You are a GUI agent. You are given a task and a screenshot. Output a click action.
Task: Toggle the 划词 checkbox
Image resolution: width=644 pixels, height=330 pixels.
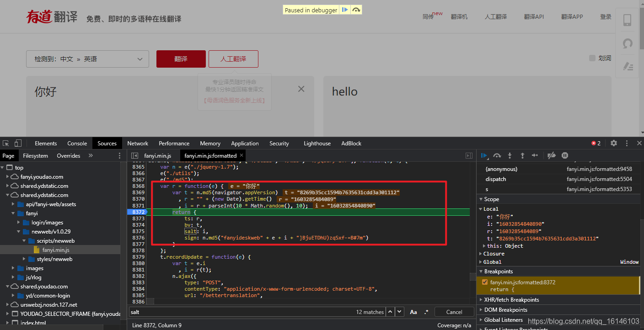592,58
